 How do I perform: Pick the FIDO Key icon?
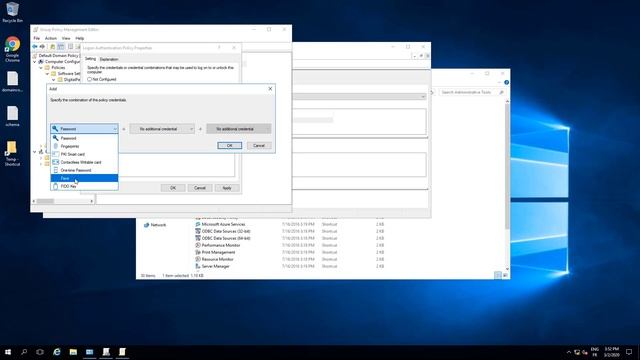[56, 186]
